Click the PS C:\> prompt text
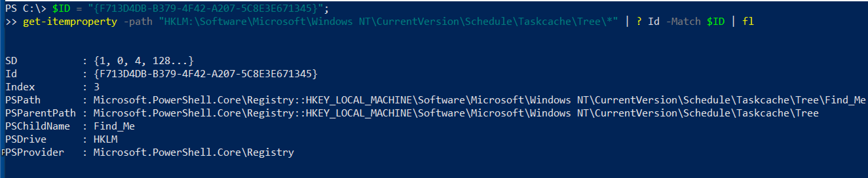The width and height of the screenshot is (868, 178). click(x=26, y=8)
